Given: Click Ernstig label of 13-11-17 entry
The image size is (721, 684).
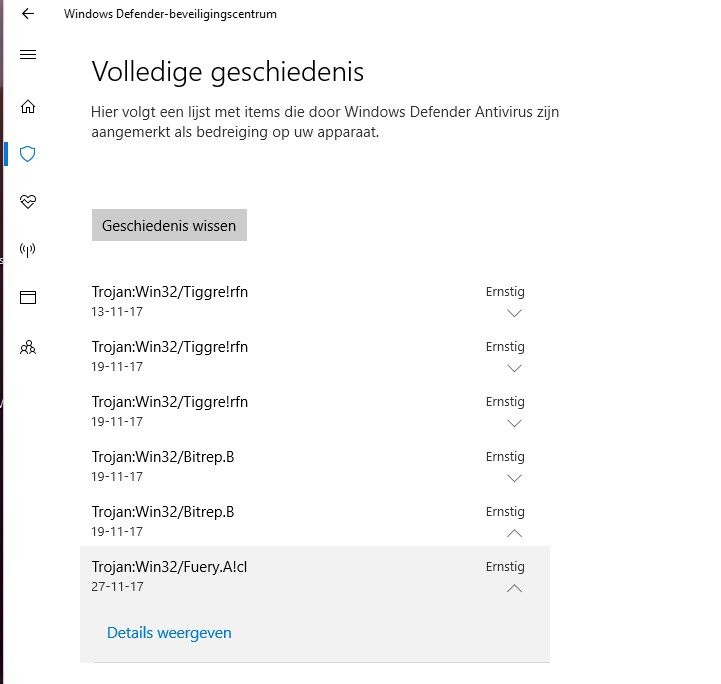Looking at the screenshot, I should coord(505,292).
